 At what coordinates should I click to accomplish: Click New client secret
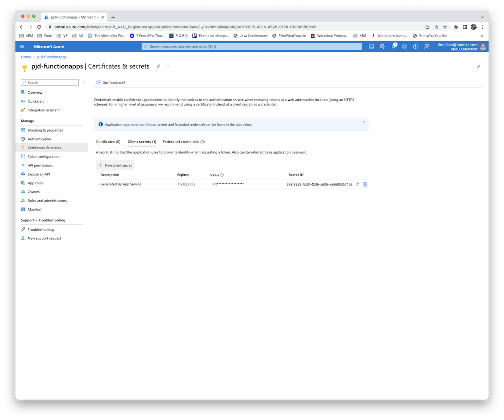click(115, 165)
